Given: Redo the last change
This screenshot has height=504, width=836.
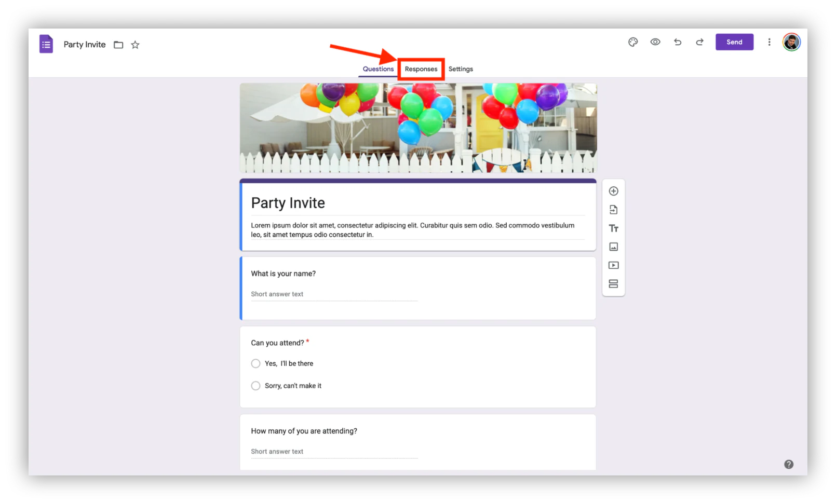Looking at the screenshot, I should tap(699, 42).
